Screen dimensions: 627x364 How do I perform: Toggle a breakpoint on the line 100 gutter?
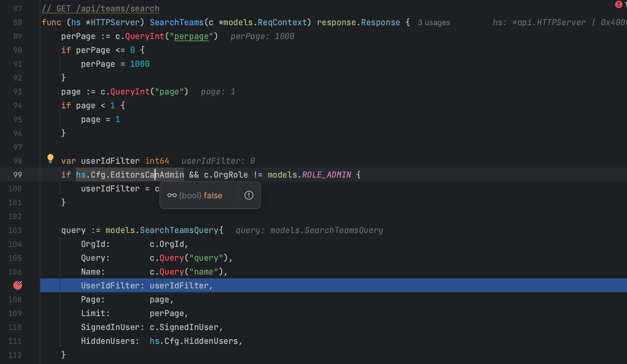[x=18, y=189]
